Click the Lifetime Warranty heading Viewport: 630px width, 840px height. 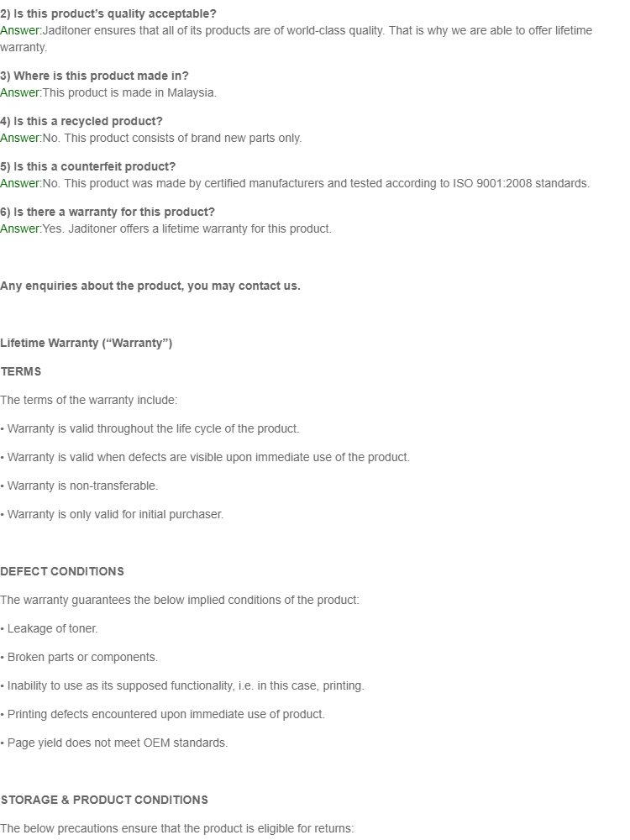(x=87, y=343)
